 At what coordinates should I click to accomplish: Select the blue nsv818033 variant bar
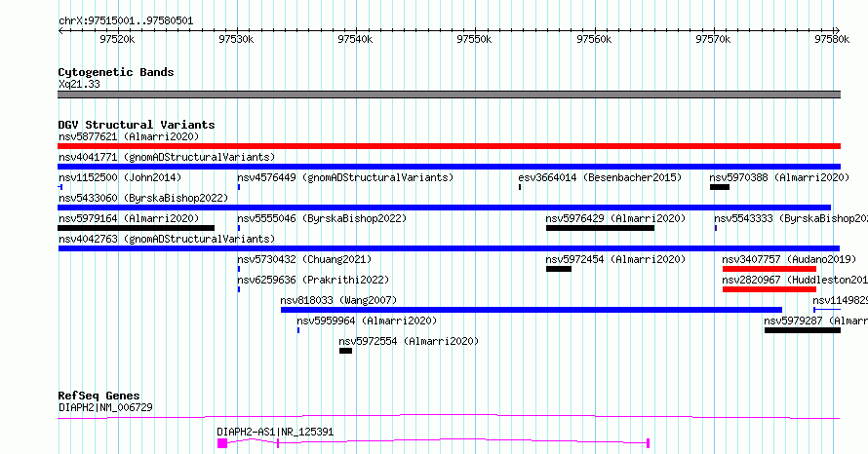coord(532,310)
